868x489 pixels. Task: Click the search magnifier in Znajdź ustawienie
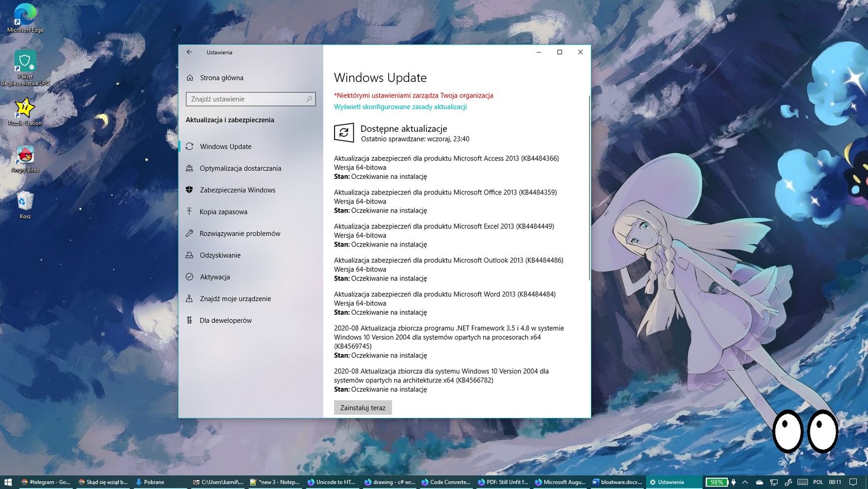coord(309,99)
